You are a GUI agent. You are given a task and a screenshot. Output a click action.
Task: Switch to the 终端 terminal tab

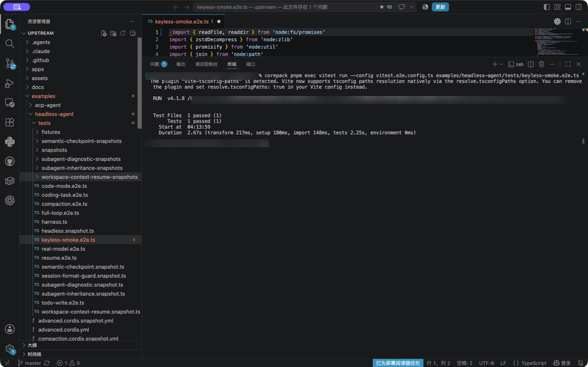coord(232,64)
